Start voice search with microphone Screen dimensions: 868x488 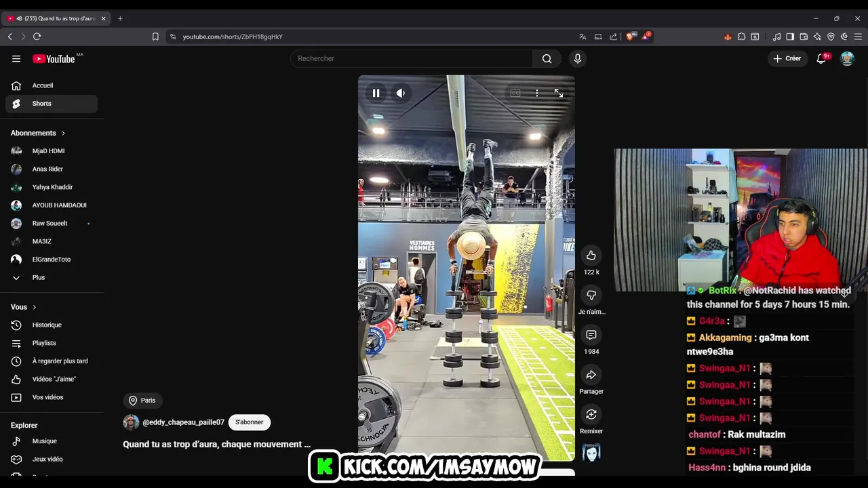point(578,58)
